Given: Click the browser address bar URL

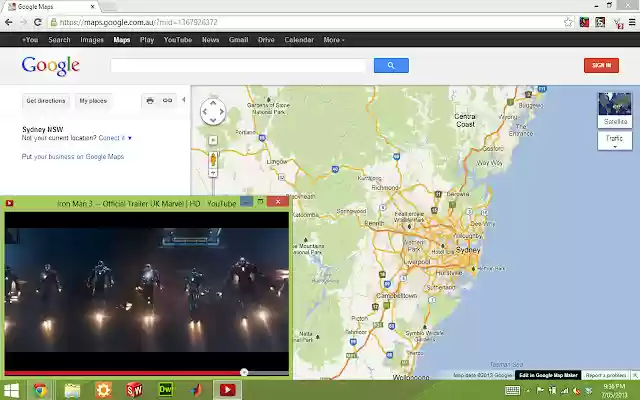Looking at the screenshot, I should click(138, 22).
